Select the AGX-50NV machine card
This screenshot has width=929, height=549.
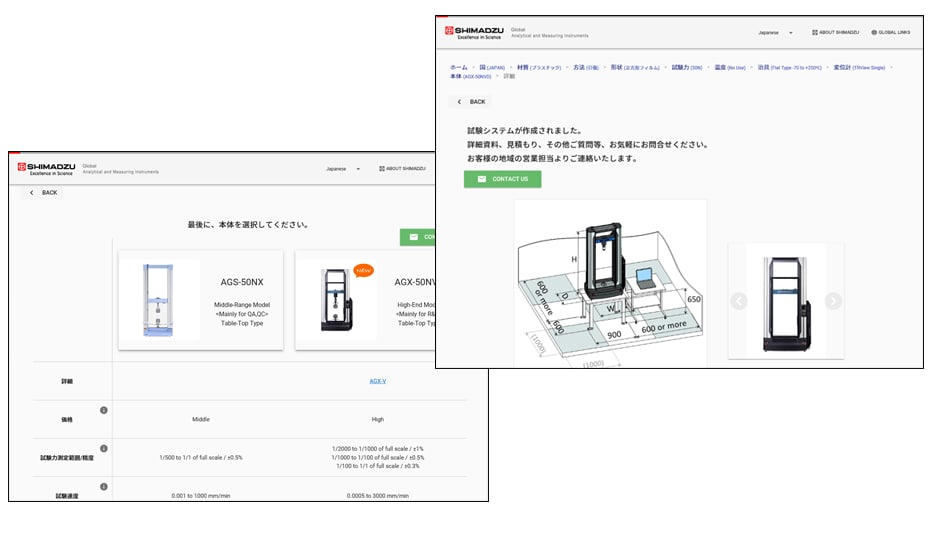pos(365,300)
